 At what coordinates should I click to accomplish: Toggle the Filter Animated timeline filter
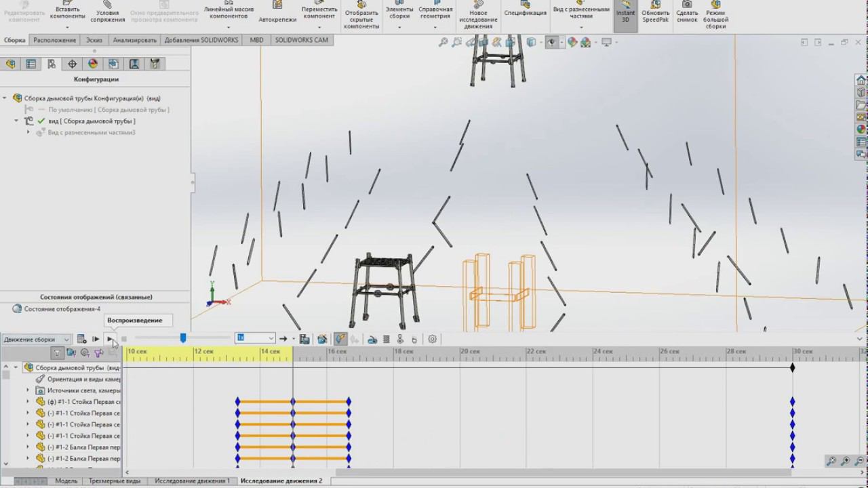coord(71,352)
